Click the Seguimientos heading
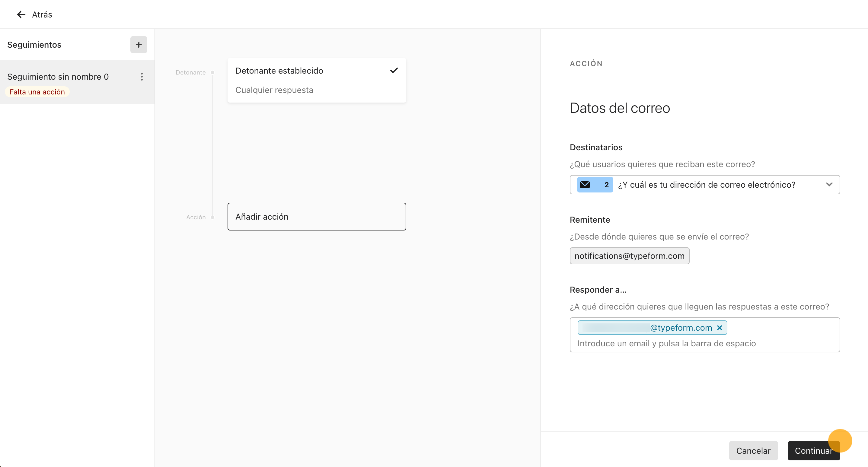Viewport: 868px width, 467px height. coord(34,45)
